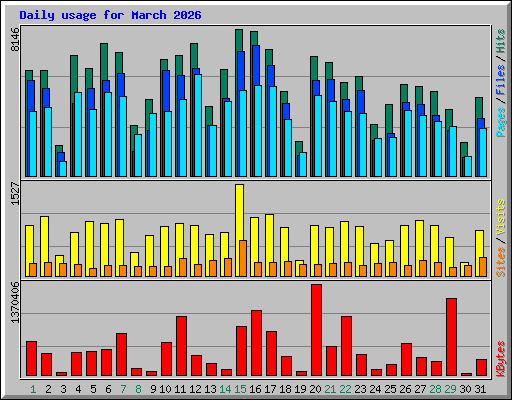Click the day 31 label on x-axis

coord(480,389)
